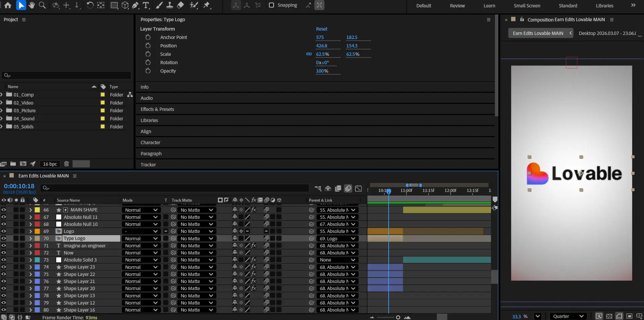This screenshot has height=320, width=644.
Task: Enable the Snapping checkbox
Action: [x=271, y=5]
